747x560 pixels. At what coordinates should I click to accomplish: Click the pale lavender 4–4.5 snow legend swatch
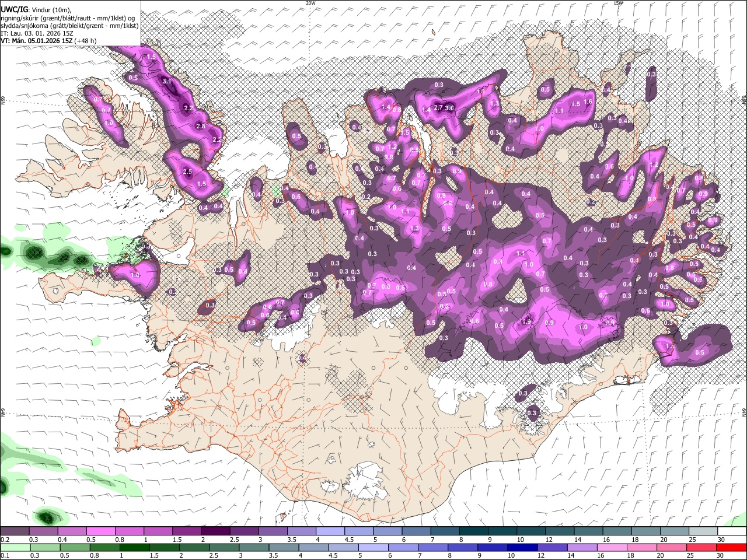click(330, 531)
